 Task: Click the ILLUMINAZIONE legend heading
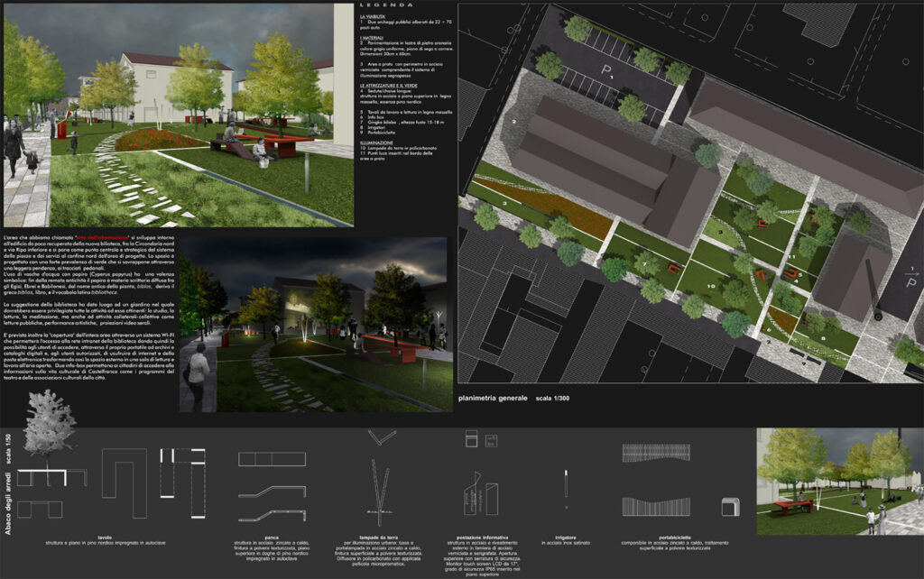tap(376, 142)
